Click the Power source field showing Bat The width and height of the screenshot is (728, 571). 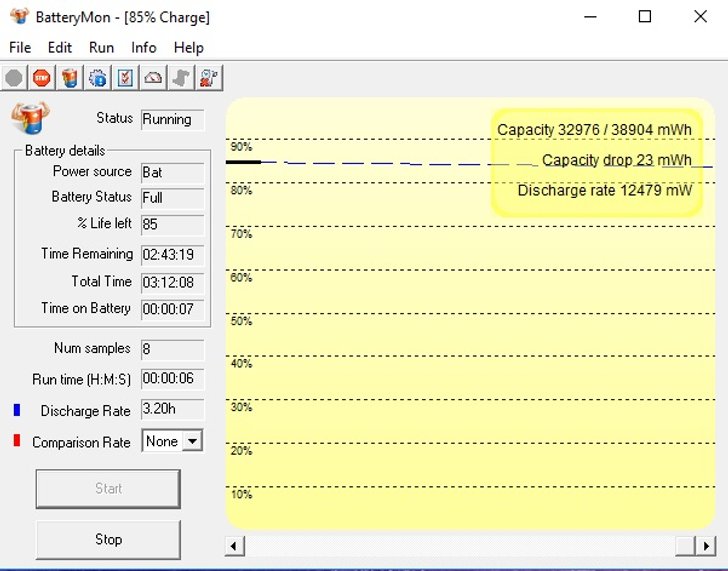[172, 173]
